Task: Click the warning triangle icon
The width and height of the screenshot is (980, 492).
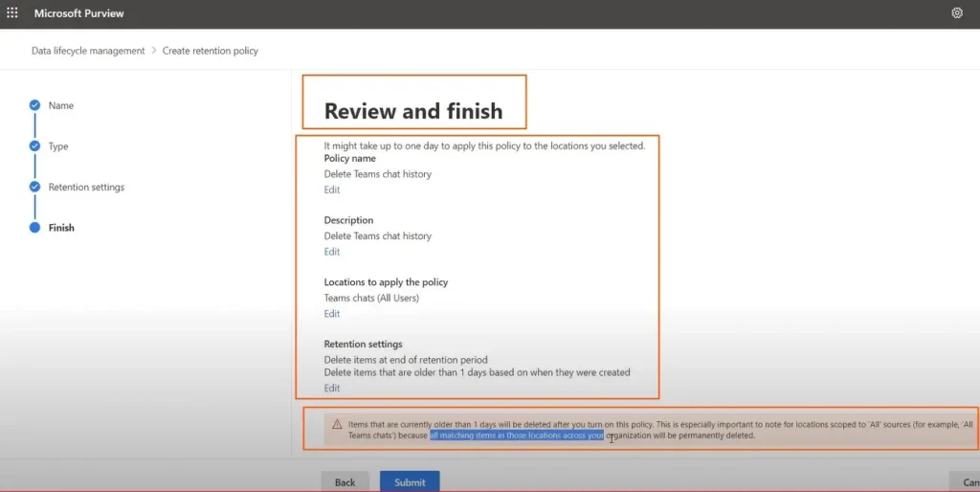Action: 337,424
